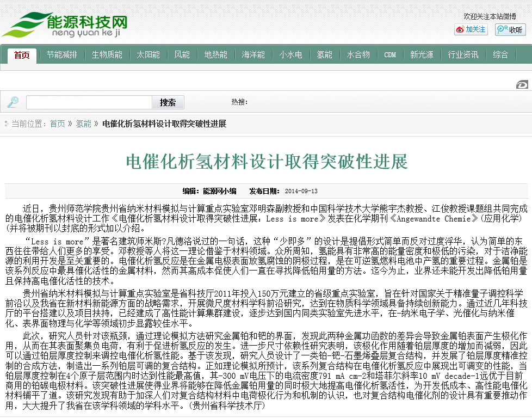The width and height of the screenshot is (532, 418).
Task: Click the 能源科技网 site logo
Action: click(65, 25)
